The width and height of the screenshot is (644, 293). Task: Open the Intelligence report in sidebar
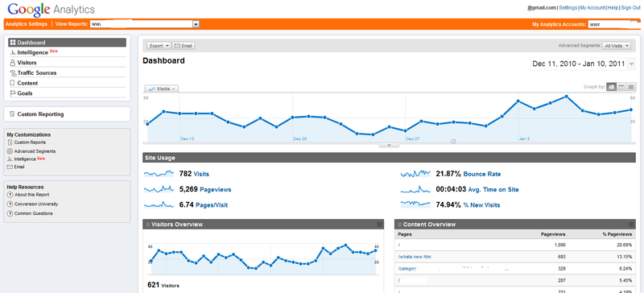(33, 52)
